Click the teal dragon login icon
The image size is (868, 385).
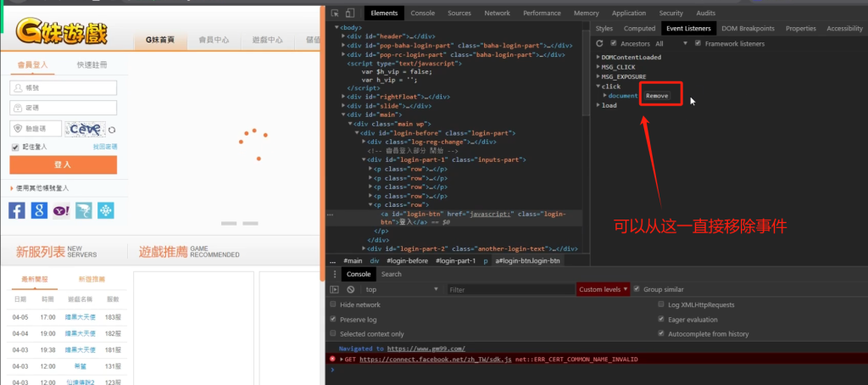84,210
